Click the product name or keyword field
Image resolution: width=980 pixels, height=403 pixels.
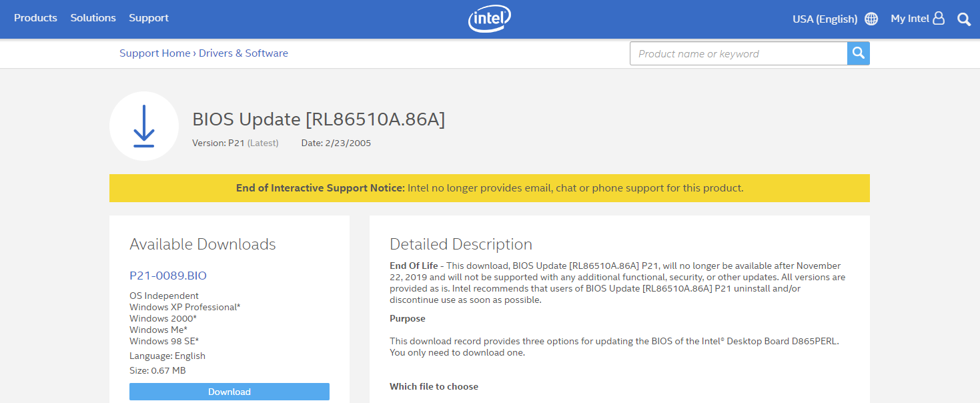coord(739,53)
